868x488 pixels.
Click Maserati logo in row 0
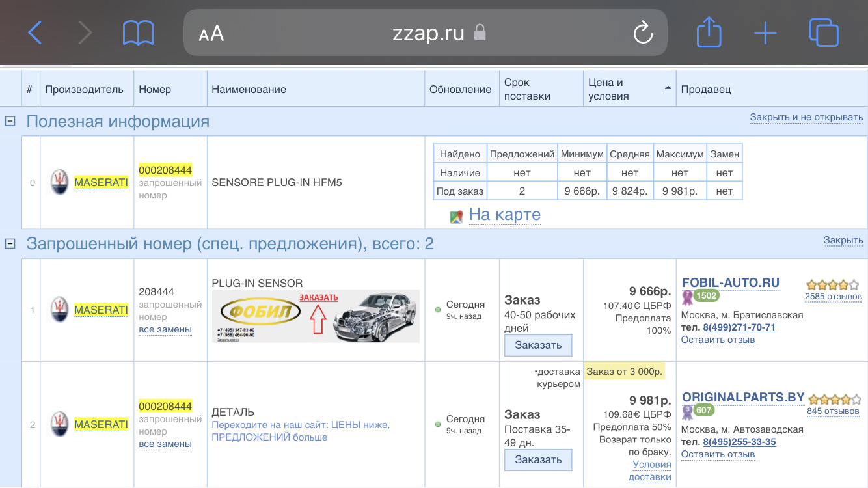pos(59,182)
